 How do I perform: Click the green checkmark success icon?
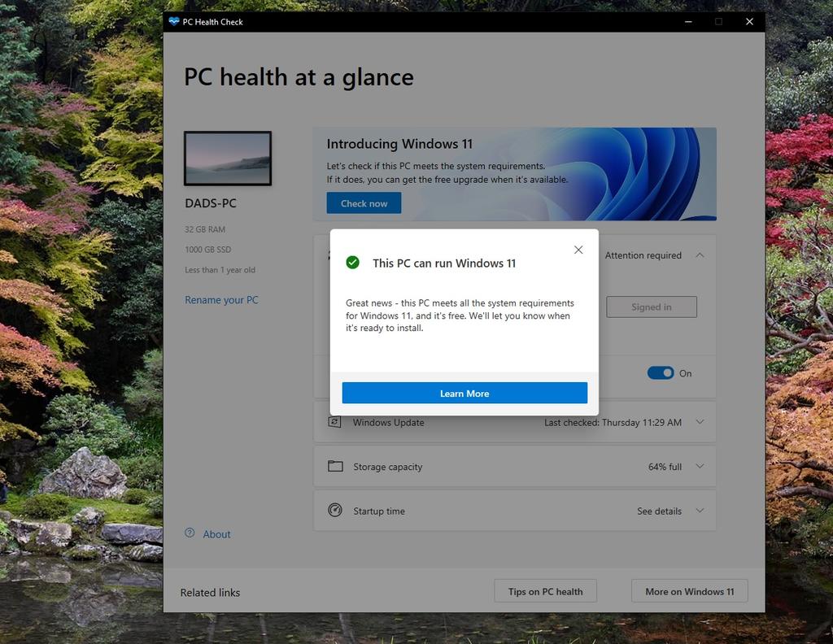click(x=353, y=263)
